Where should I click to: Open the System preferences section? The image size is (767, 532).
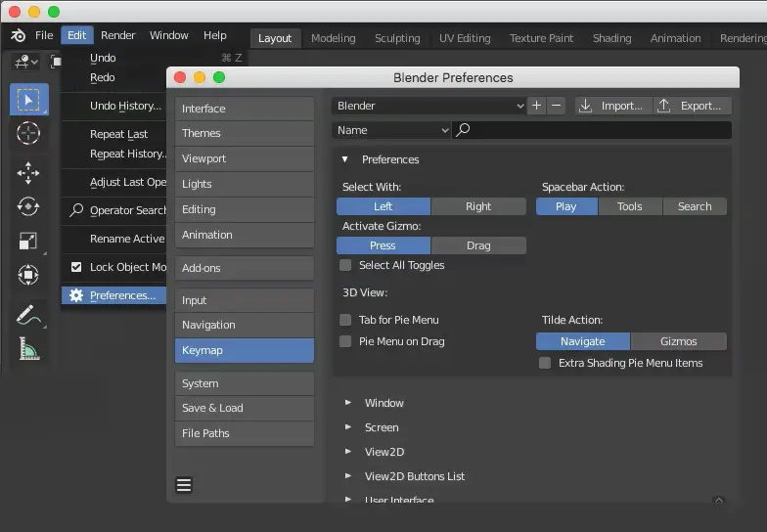245,383
